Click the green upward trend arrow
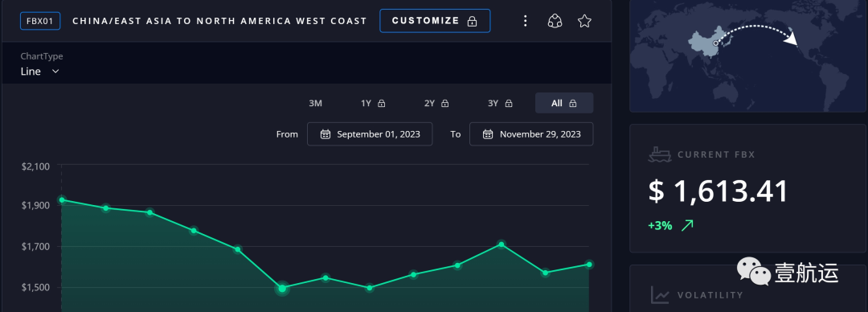Image resolution: width=868 pixels, height=312 pixels. click(x=687, y=225)
